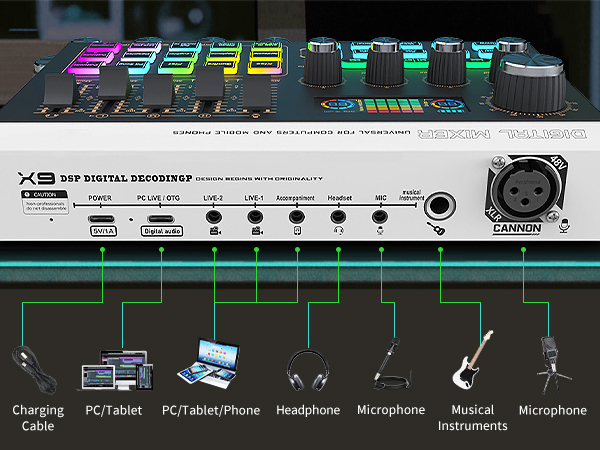Click the Headphone caption
This screenshot has height=450, width=600.
click(x=308, y=410)
